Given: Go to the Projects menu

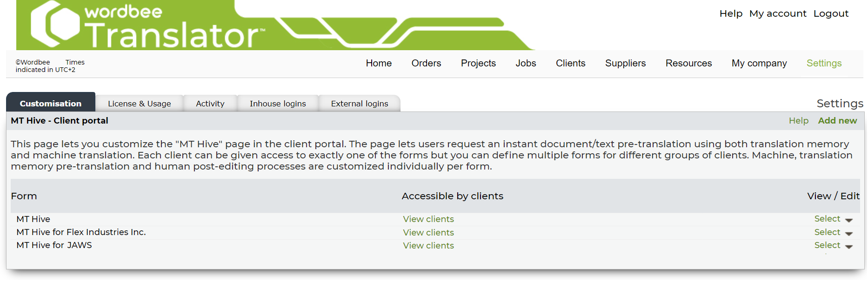Looking at the screenshot, I should point(478,63).
